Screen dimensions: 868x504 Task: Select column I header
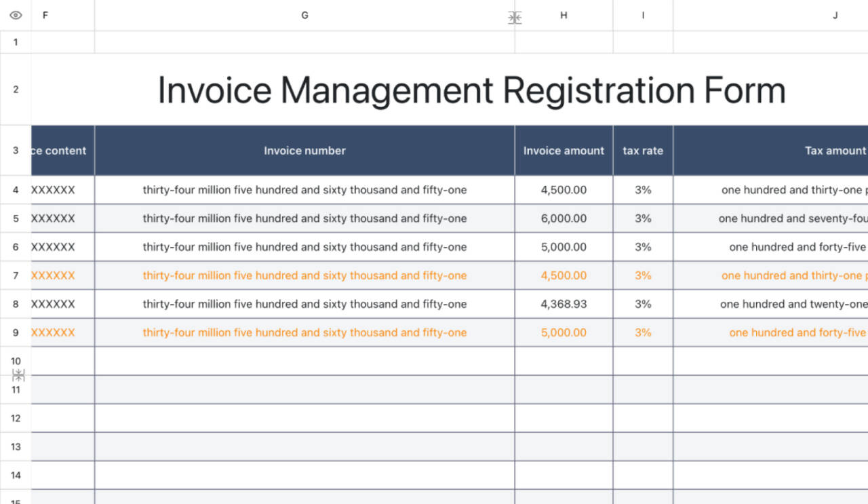[x=643, y=15]
